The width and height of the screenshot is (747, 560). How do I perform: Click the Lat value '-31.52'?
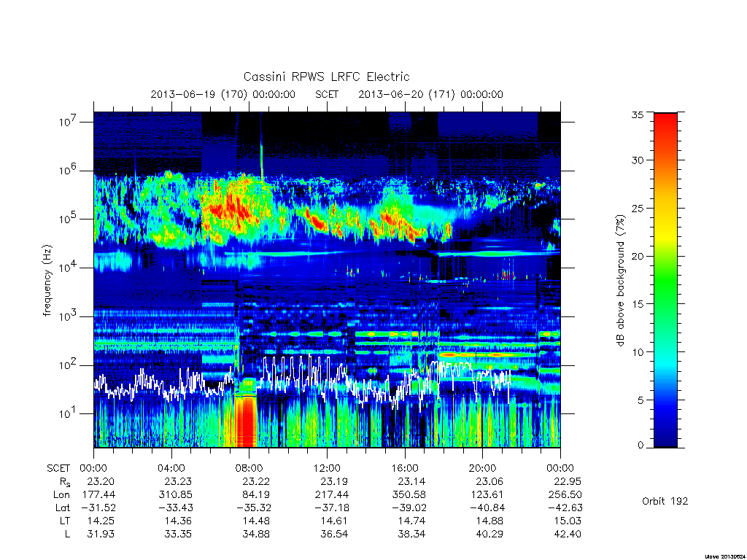click(98, 507)
